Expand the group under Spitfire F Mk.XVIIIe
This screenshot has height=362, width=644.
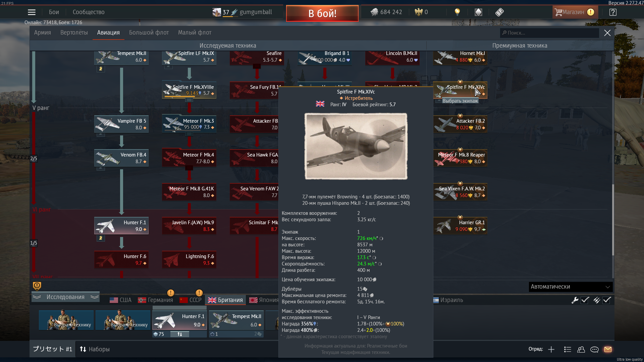(x=189, y=100)
